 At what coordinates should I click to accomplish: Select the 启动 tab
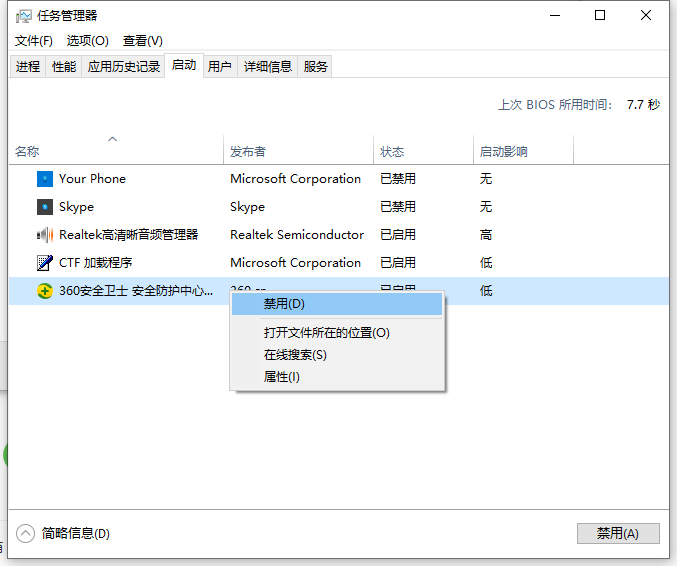coord(184,65)
